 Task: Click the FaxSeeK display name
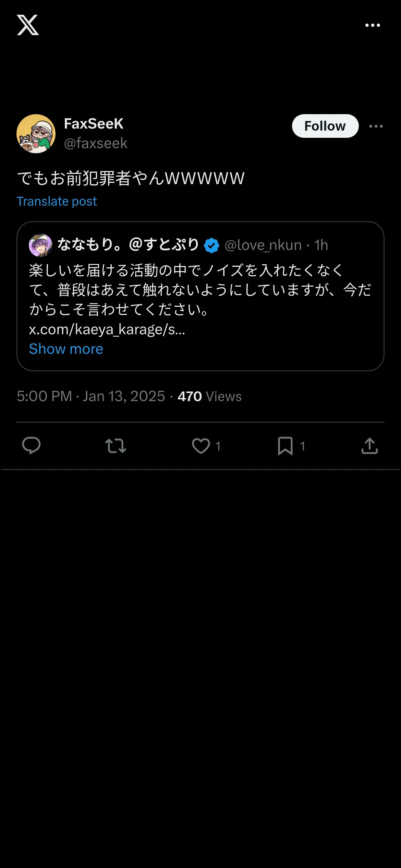click(94, 124)
